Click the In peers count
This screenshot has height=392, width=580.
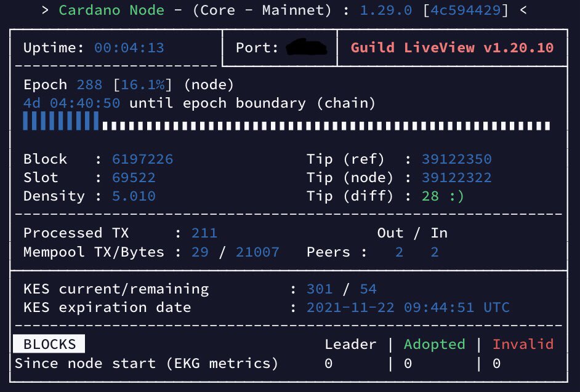(x=435, y=252)
